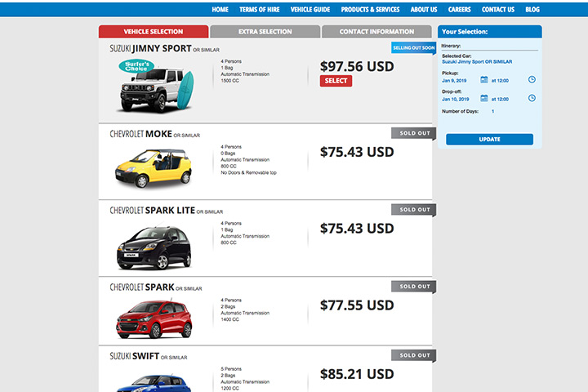The height and width of the screenshot is (392, 588).
Task: Click the Update button
Action: tap(489, 139)
